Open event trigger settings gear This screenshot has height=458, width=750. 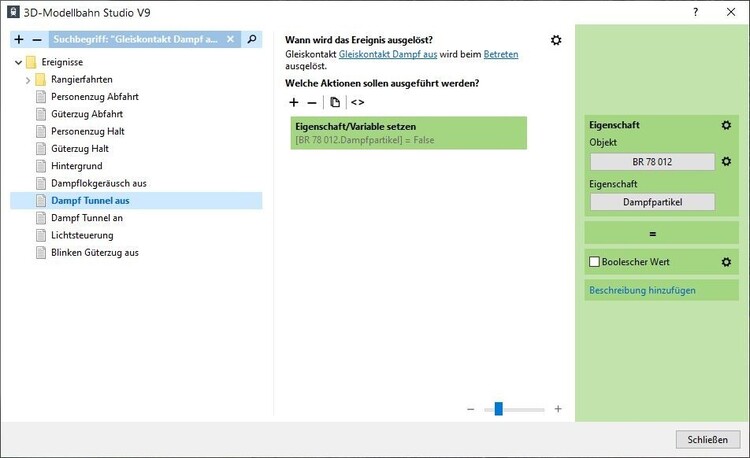click(x=556, y=39)
